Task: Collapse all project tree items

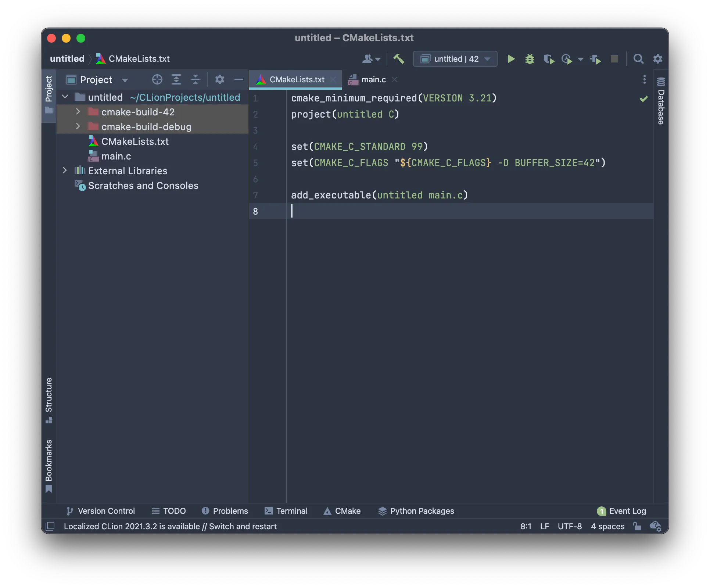Action: point(196,79)
